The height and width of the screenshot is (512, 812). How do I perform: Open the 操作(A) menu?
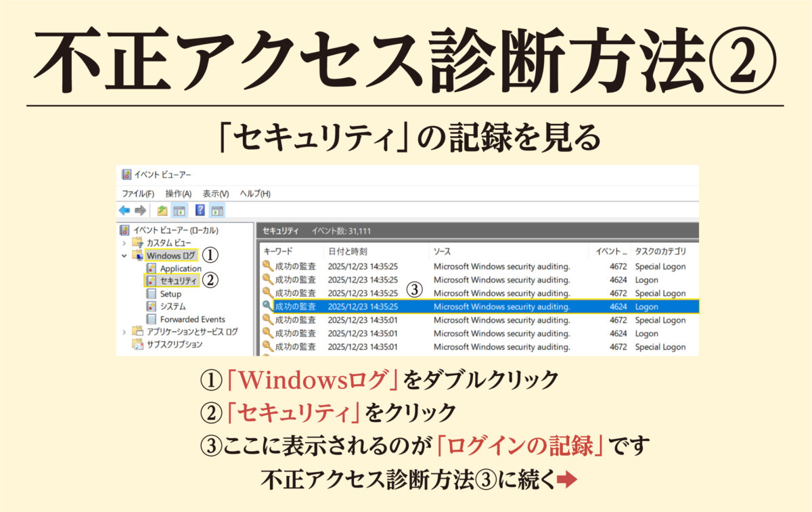coord(178,194)
